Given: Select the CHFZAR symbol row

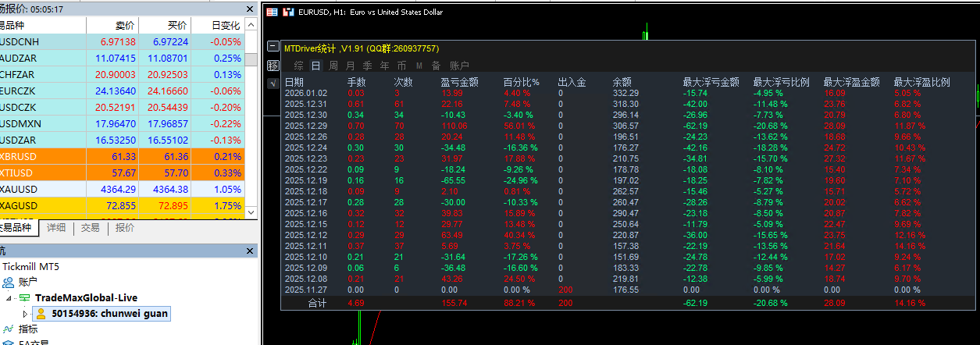Looking at the screenshot, I should click(122, 75).
